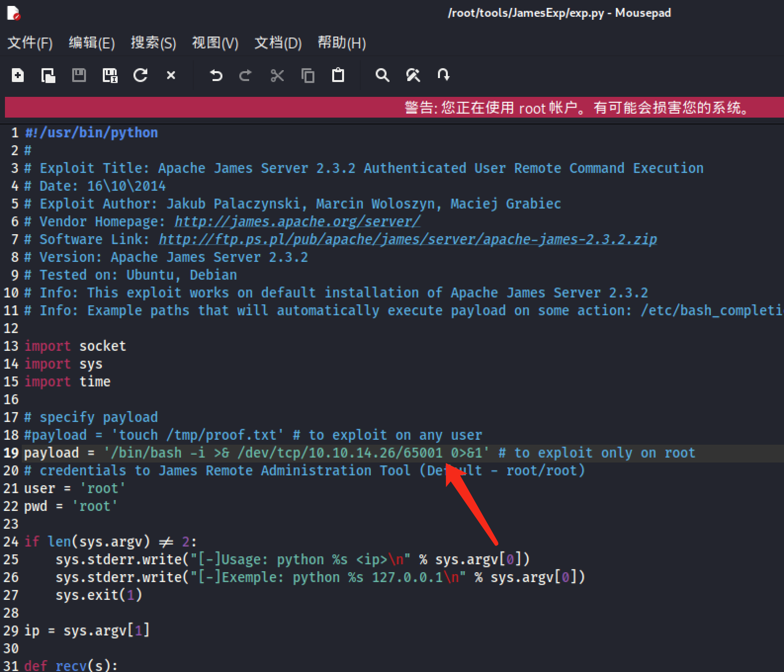Place cursor in the payload line 19
784x672 pixels.
point(359,453)
